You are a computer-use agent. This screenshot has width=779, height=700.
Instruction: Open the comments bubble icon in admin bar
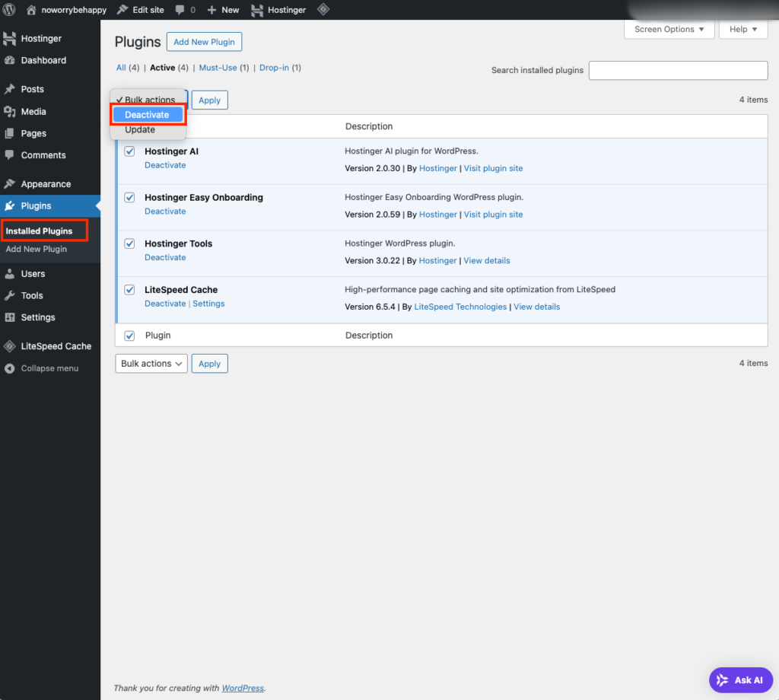coord(180,9)
